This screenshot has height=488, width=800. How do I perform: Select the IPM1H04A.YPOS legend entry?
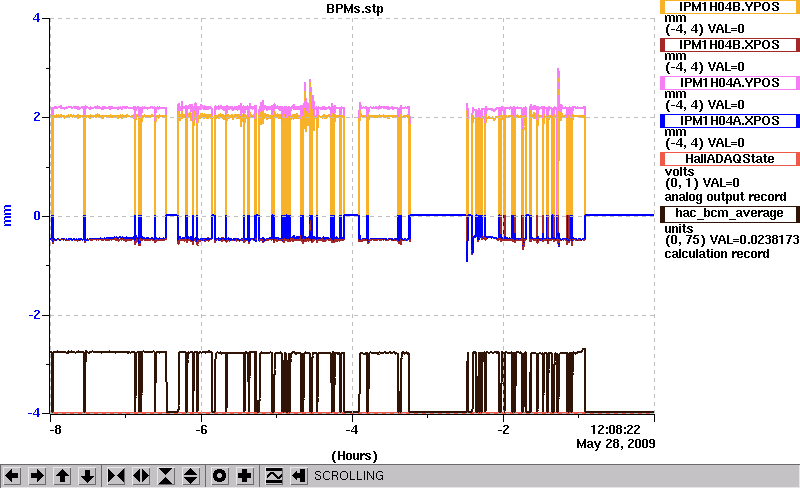point(730,83)
